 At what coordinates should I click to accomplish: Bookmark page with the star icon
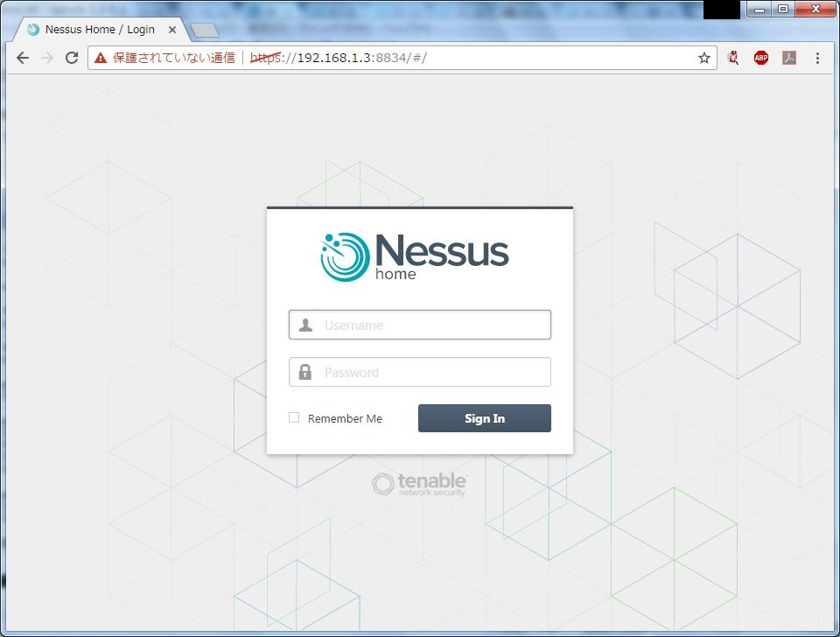click(x=703, y=58)
